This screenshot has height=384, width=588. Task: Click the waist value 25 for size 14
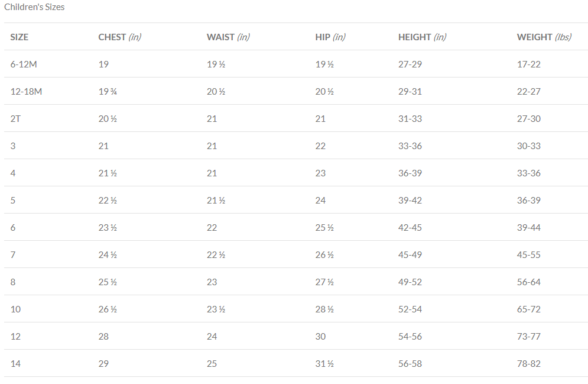coord(212,363)
